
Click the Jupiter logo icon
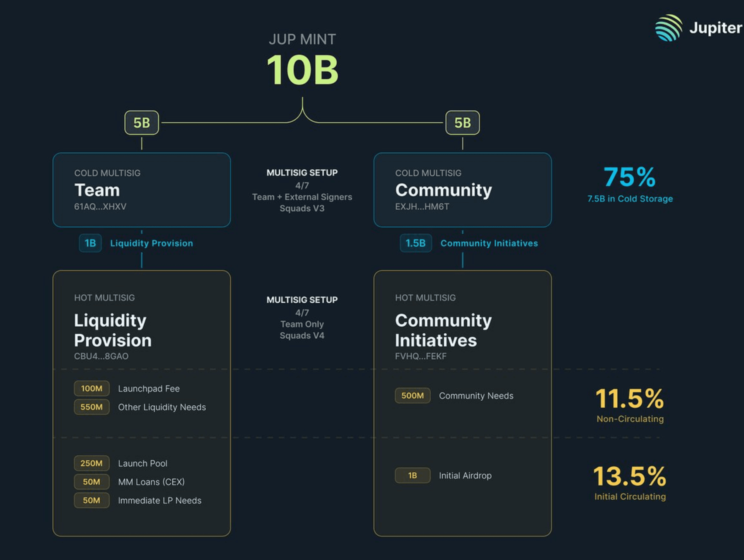point(669,28)
